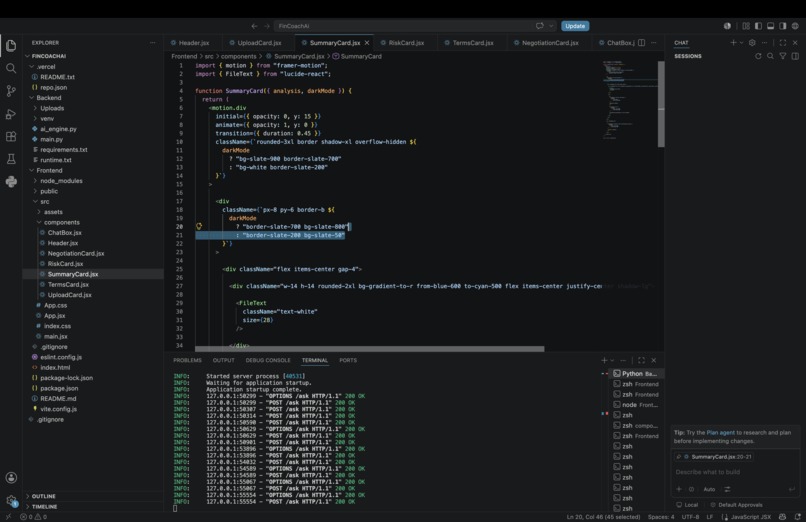Click the editor vertical scrollbar thumb
This screenshot has height=522, width=806.
pyautogui.click(x=661, y=104)
